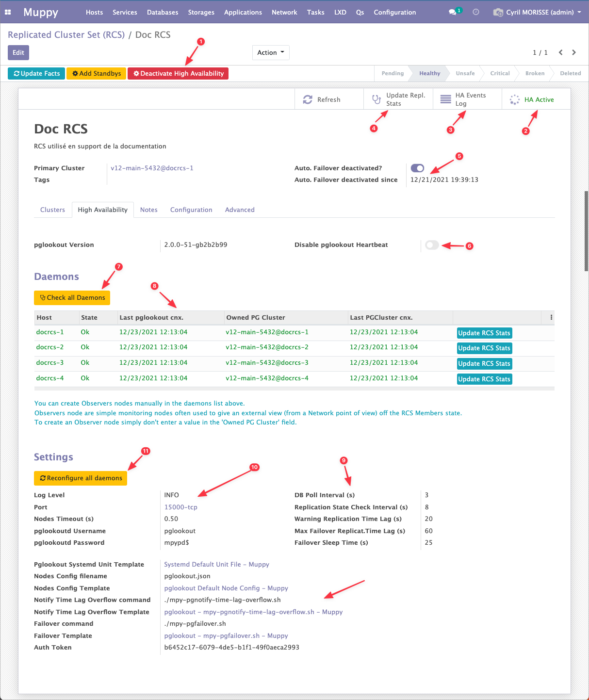The image size is (589, 700).
Task: Open daemons table column options menu
Action: (551, 318)
